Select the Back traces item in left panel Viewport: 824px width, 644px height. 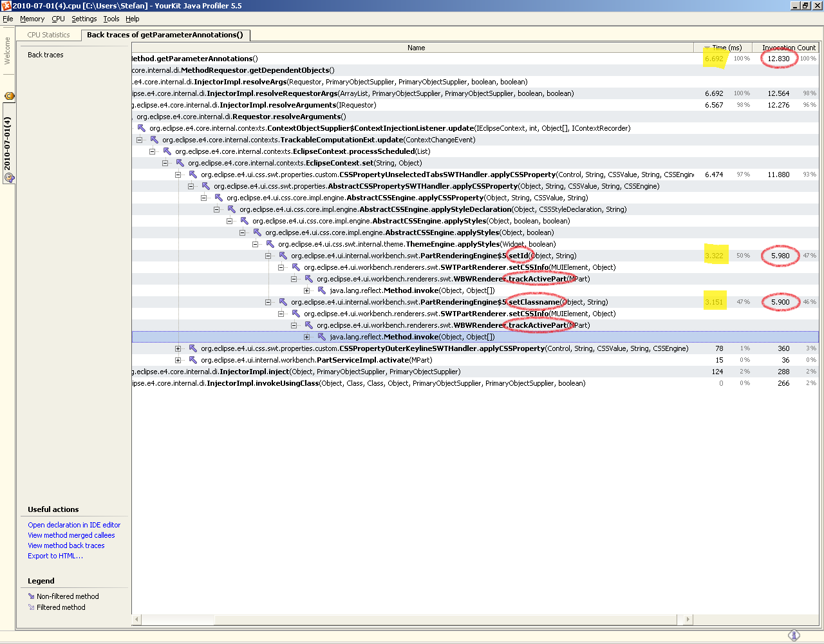[46, 55]
